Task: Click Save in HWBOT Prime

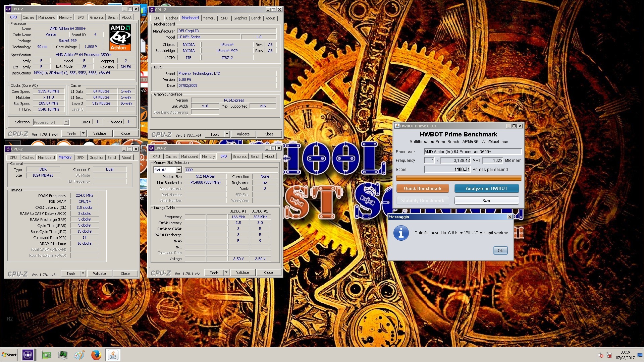Action: pyautogui.click(x=487, y=200)
